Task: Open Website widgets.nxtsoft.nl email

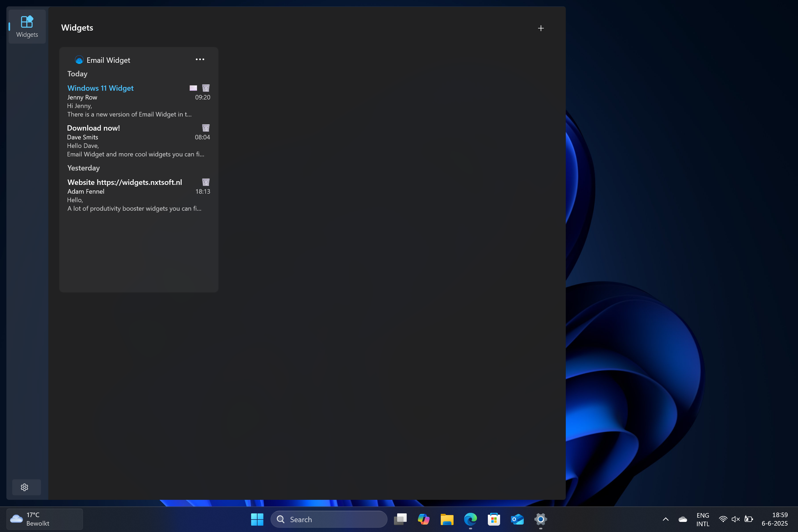Action: [124, 182]
